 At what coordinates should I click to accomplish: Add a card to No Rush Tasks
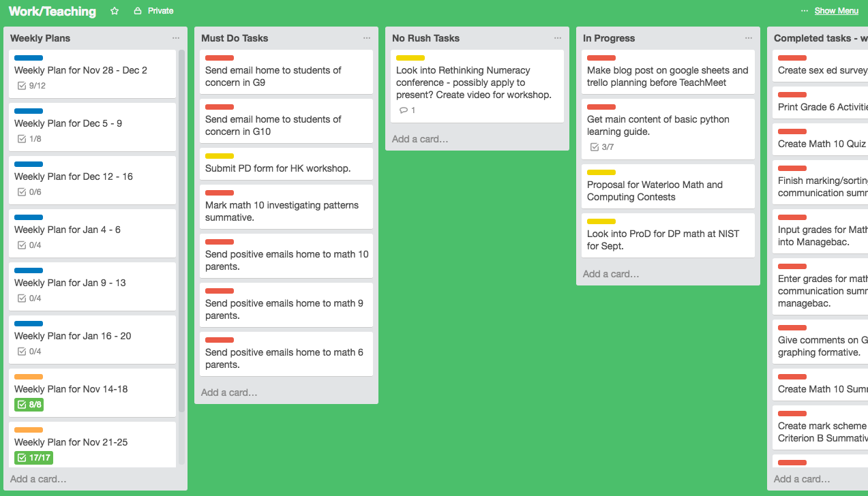point(421,139)
